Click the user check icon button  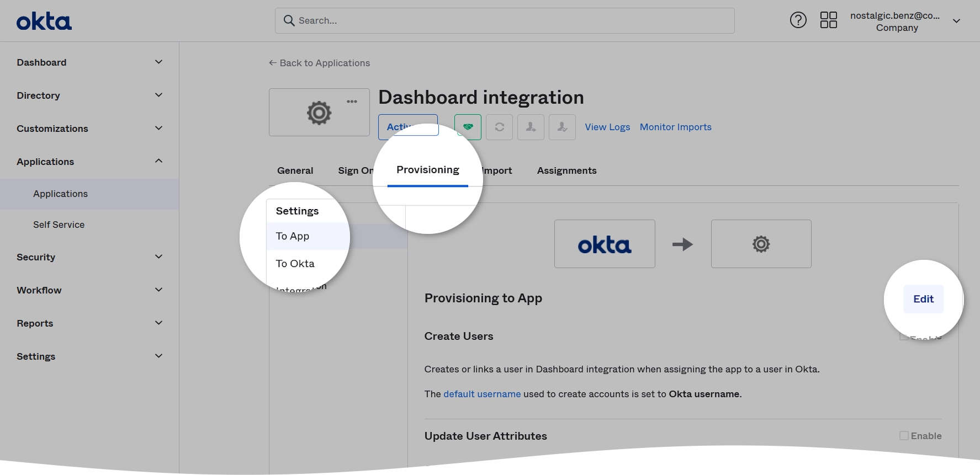(x=562, y=127)
